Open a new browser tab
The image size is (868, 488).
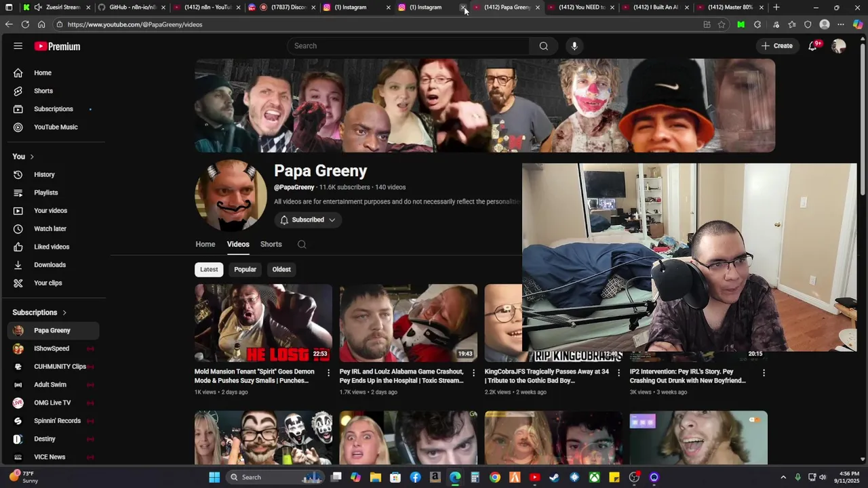coord(776,7)
